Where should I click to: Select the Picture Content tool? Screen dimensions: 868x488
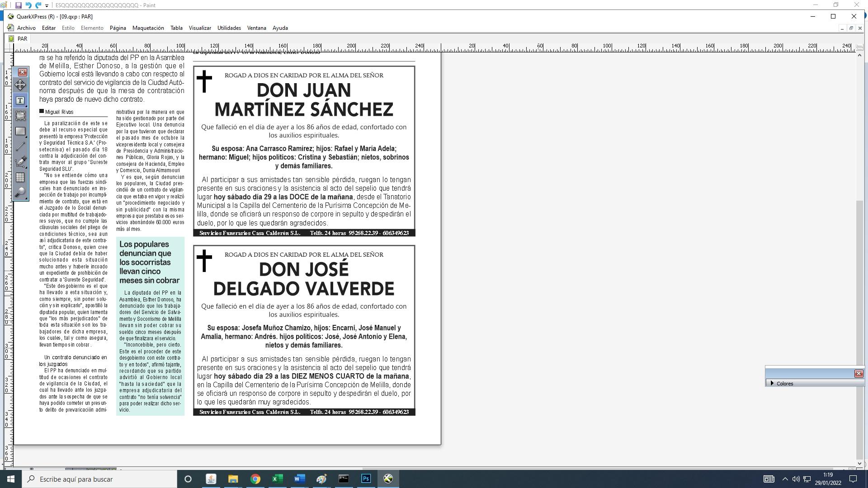[x=20, y=116]
